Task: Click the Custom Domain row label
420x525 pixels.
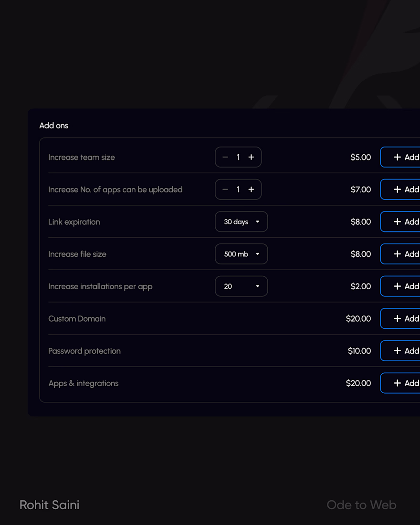Action: point(77,319)
